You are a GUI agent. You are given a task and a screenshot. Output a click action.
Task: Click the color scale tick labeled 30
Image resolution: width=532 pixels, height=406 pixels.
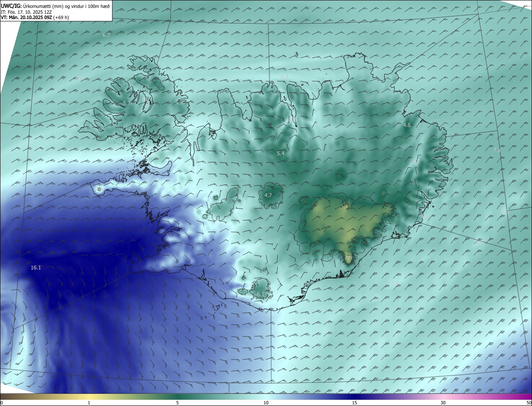click(x=443, y=403)
